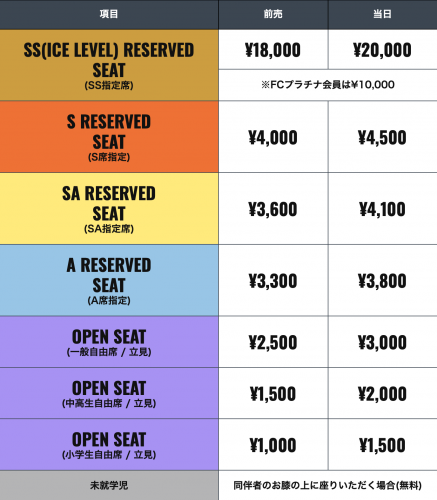This screenshot has height=500, width=437.
Task: Select OPEN SEAT 中高生自由席 row label
Action: pos(109,393)
